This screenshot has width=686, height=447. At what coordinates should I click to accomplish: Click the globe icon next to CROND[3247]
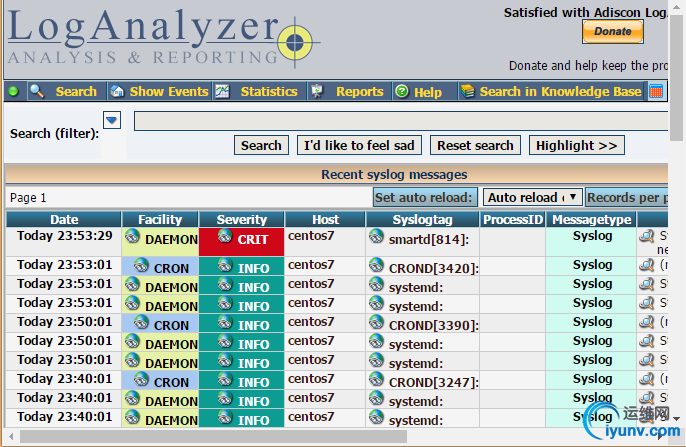click(x=376, y=379)
